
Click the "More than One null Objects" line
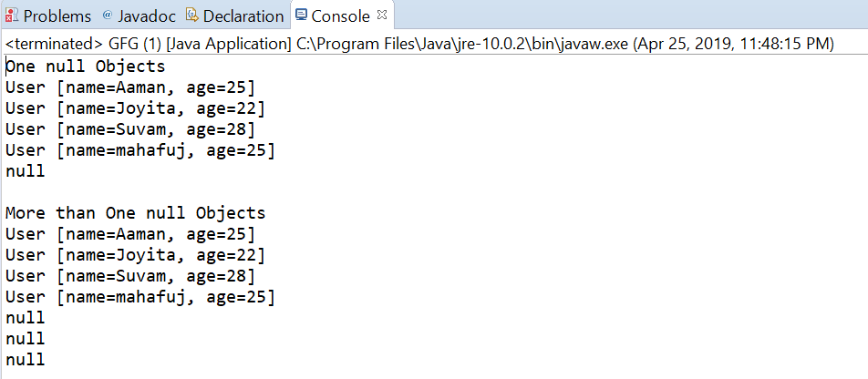136,213
